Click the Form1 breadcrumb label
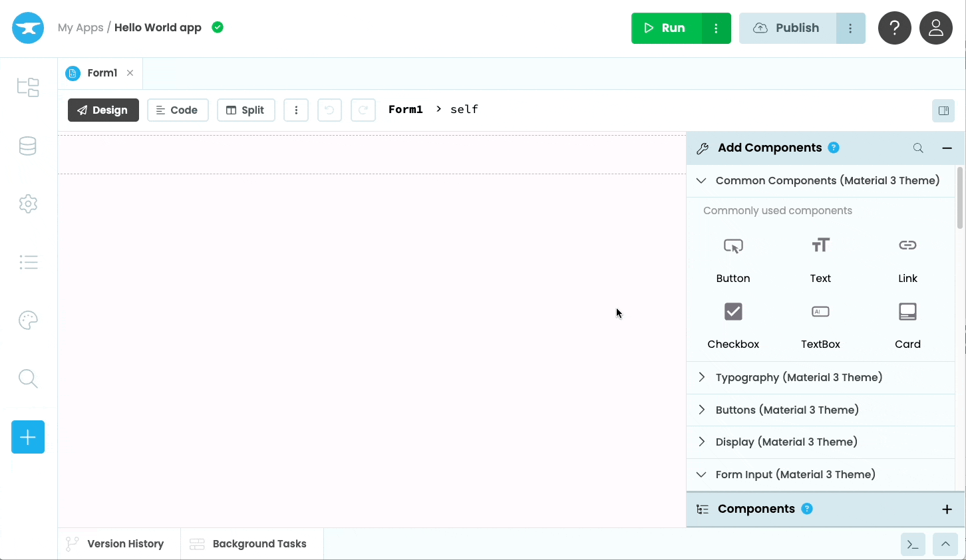Image resolution: width=966 pixels, height=560 pixels. (405, 109)
